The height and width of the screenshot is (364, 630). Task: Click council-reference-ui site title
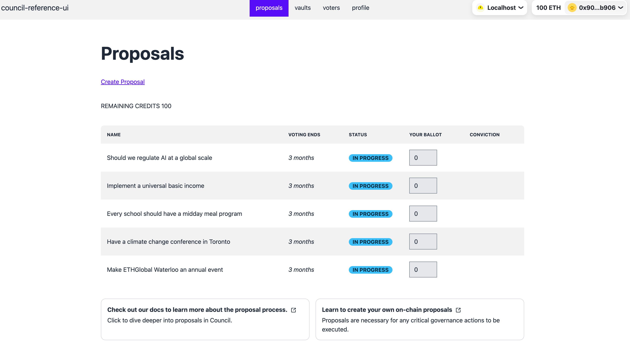35,8
